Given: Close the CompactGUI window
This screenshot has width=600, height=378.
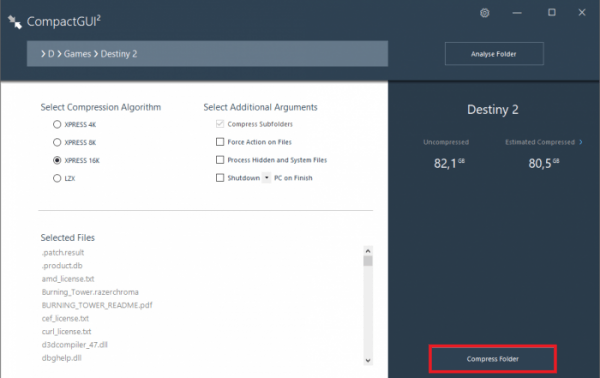Looking at the screenshot, I should coord(582,13).
